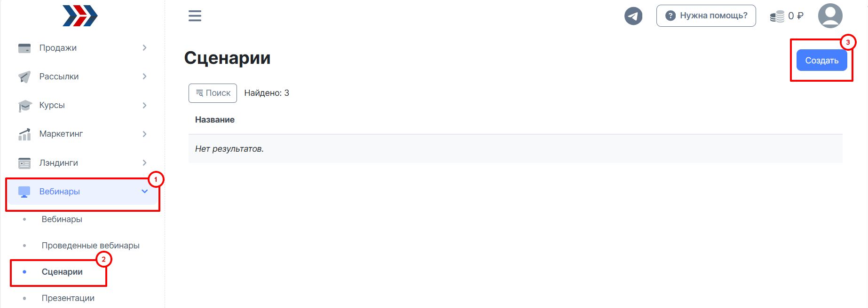Screen dimensions: 868x308
Task: Expand the Продажи section chevron
Action: (144, 48)
